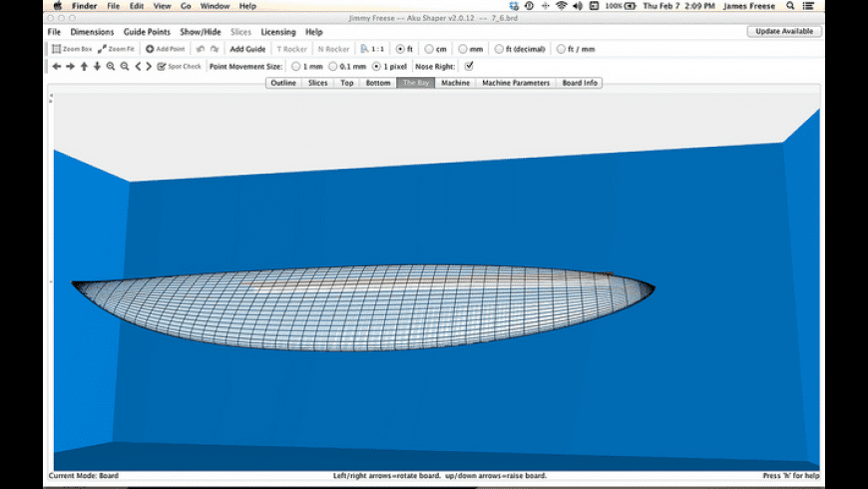
Task: Click the Add Point tool
Action: (165, 49)
